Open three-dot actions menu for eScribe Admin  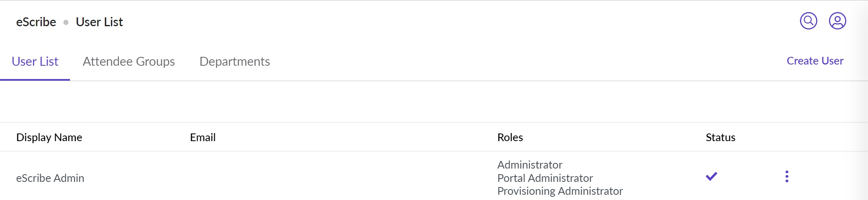[x=787, y=177]
